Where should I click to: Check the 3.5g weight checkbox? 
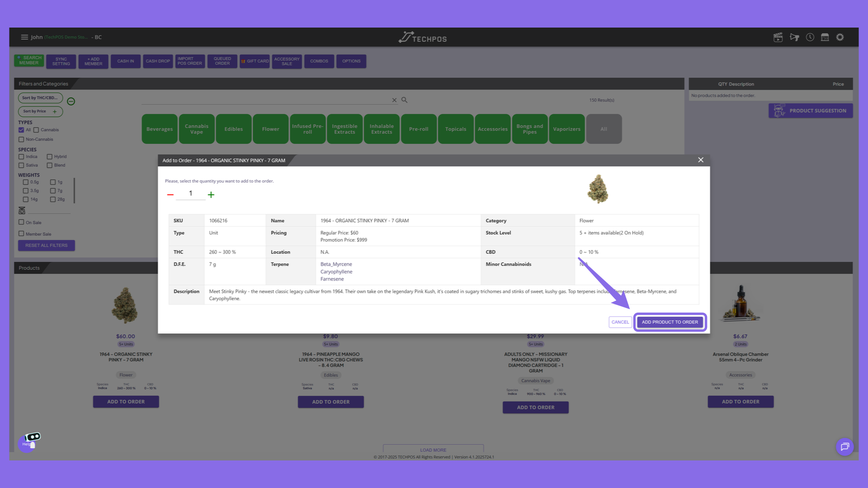(26, 191)
